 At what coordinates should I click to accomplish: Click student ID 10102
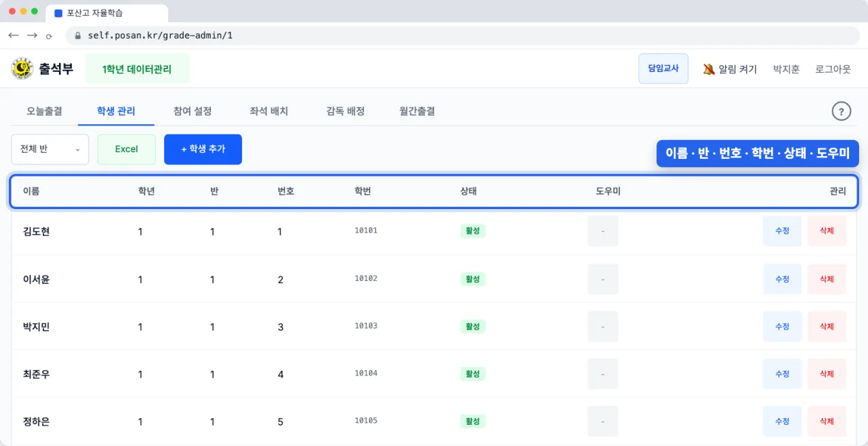pos(366,278)
